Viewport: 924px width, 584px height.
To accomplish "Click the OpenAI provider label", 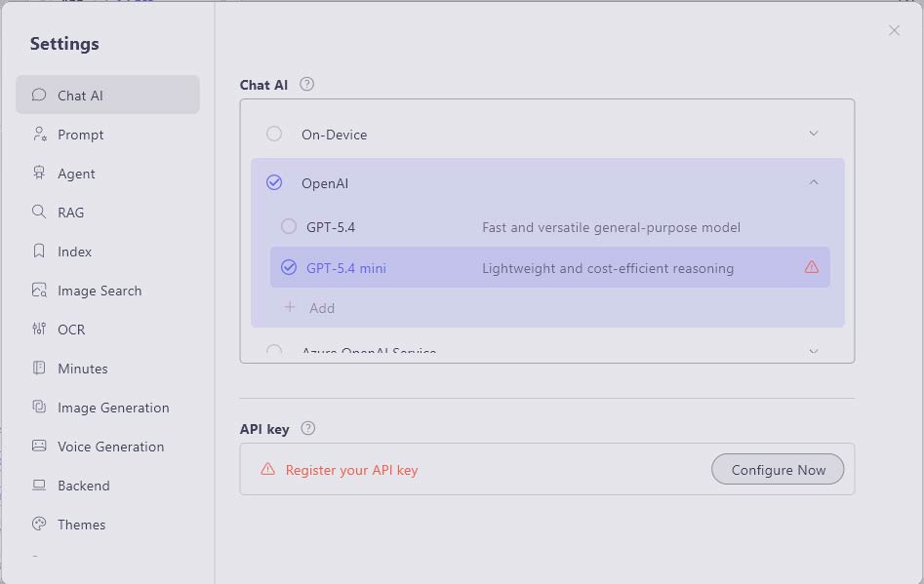I will [x=325, y=183].
